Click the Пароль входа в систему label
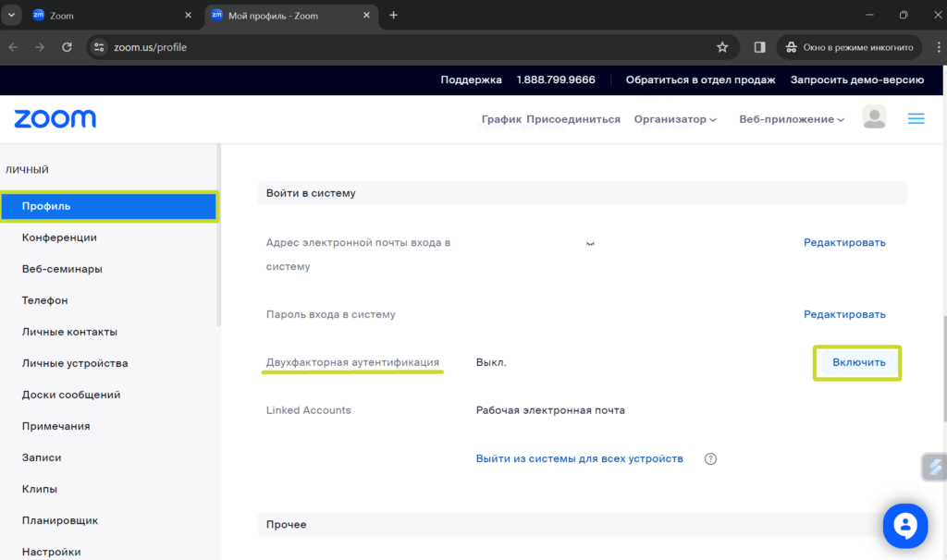This screenshot has height=560, width=947. click(x=331, y=314)
